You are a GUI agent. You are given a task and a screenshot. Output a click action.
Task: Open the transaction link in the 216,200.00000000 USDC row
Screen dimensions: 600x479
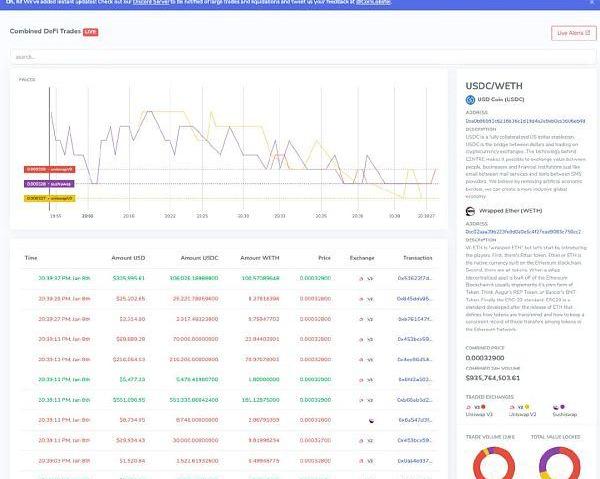(x=415, y=359)
